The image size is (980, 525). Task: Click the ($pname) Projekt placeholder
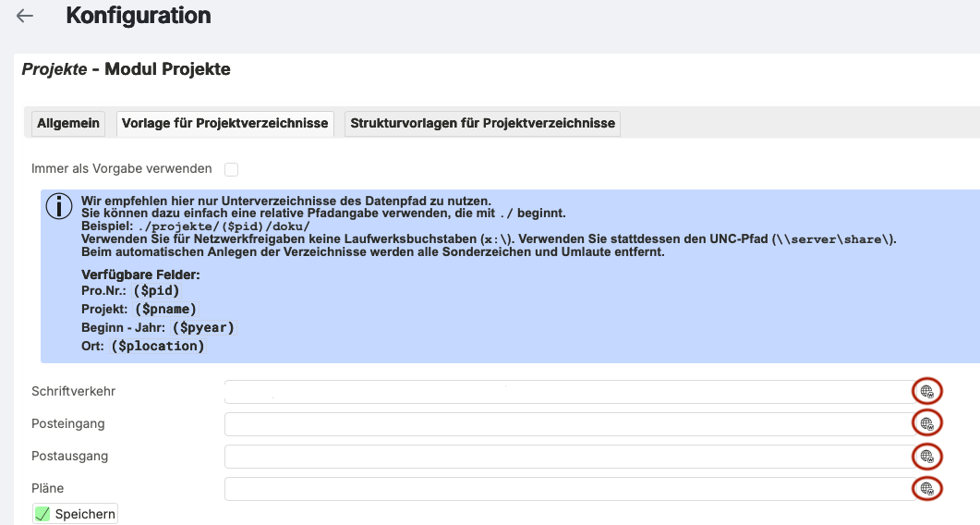tap(166, 309)
